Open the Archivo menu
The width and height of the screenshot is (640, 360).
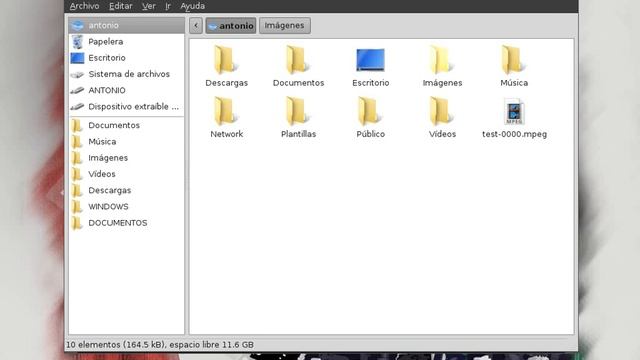pyautogui.click(x=84, y=6)
